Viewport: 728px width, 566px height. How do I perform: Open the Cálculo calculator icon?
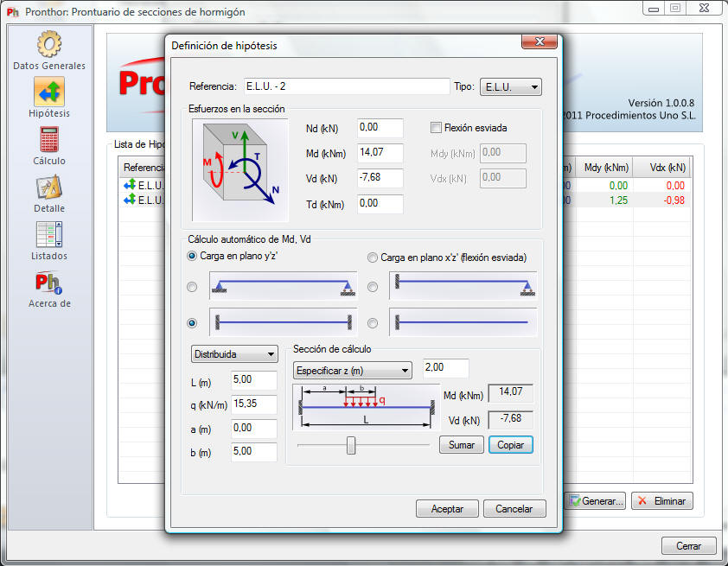(x=49, y=139)
